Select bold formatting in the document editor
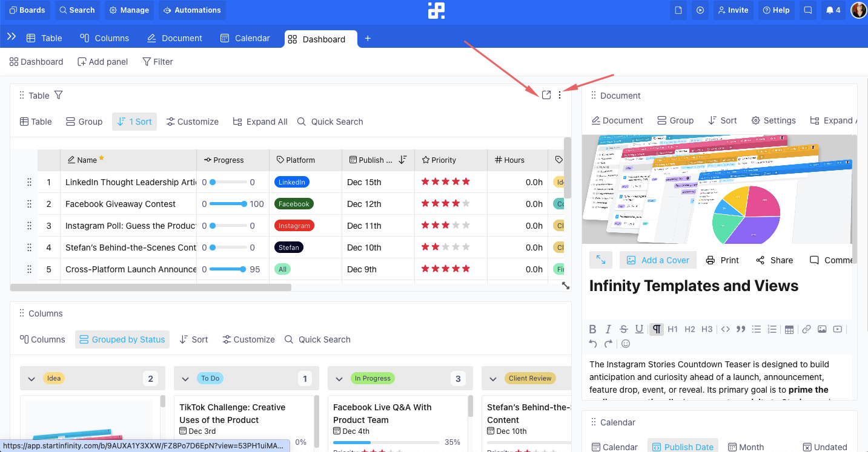The height and width of the screenshot is (452, 868). pyautogui.click(x=593, y=329)
